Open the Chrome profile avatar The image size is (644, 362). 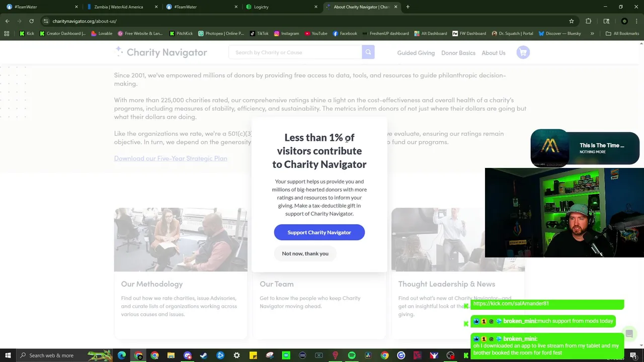(624, 21)
